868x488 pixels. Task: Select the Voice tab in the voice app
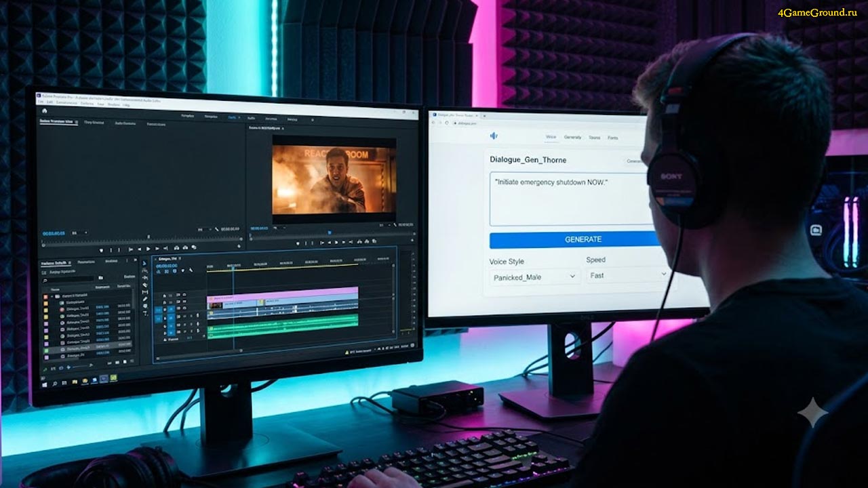pyautogui.click(x=551, y=137)
